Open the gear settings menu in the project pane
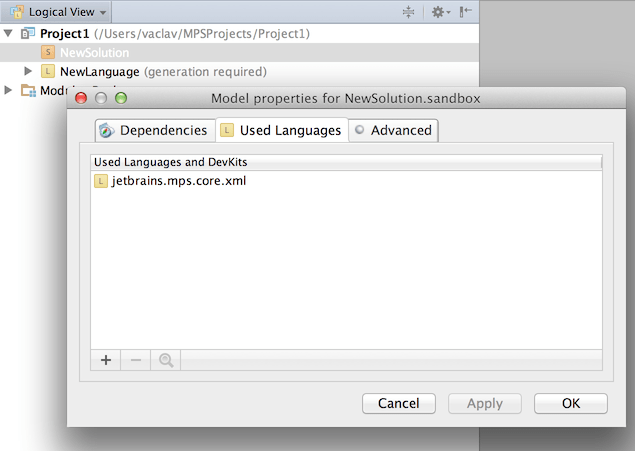635x451 pixels. (441, 12)
